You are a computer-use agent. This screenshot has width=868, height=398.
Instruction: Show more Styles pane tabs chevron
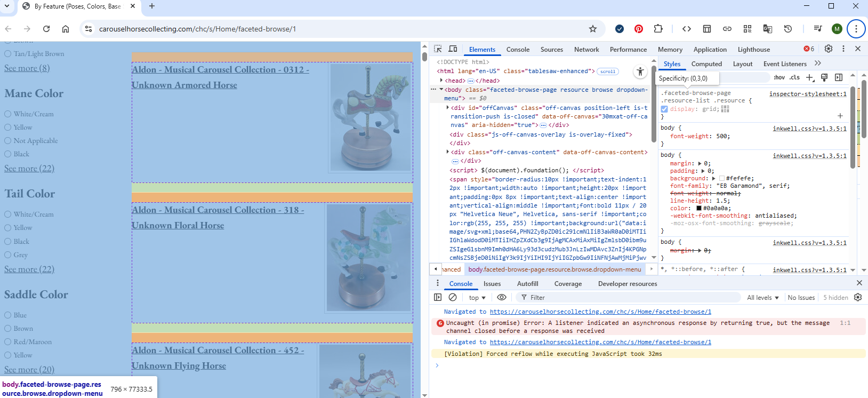[818, 63]
